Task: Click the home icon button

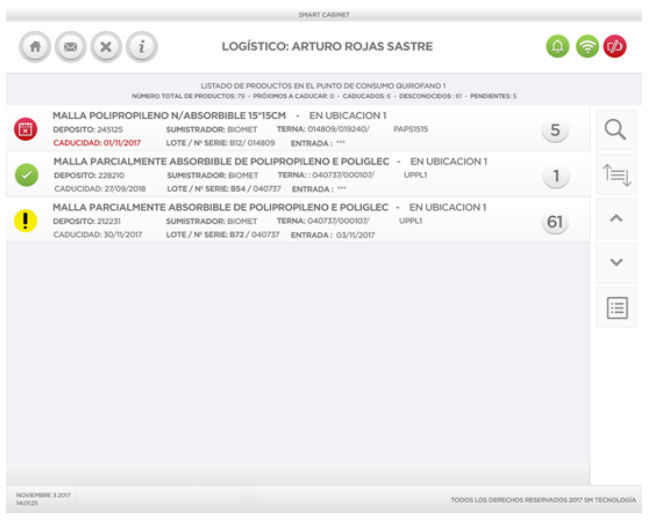Action: click(x=35, y=47)
